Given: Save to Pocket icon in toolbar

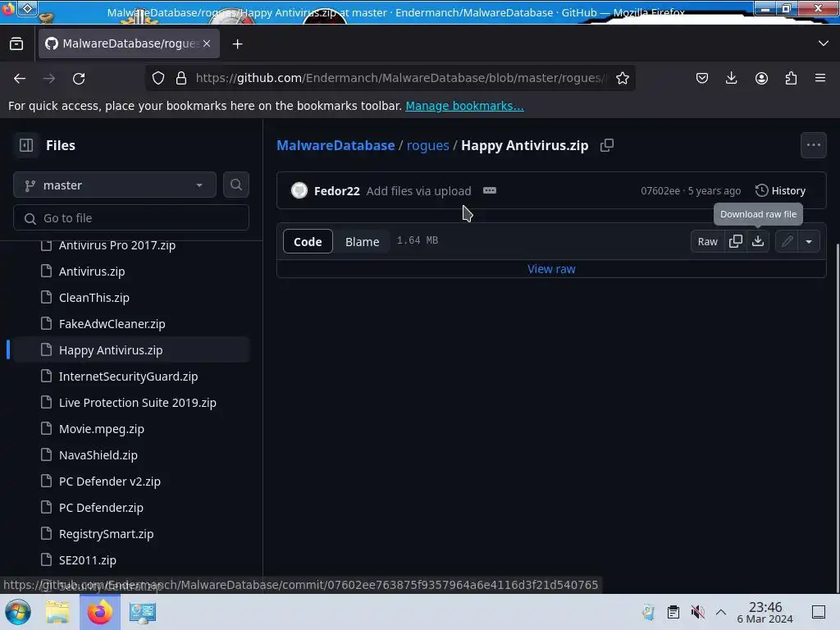Looking at the screenshot, I should (702, 78).
